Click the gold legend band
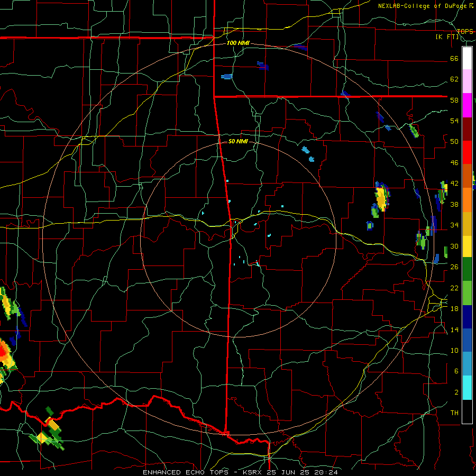 [x=467, y=224]
